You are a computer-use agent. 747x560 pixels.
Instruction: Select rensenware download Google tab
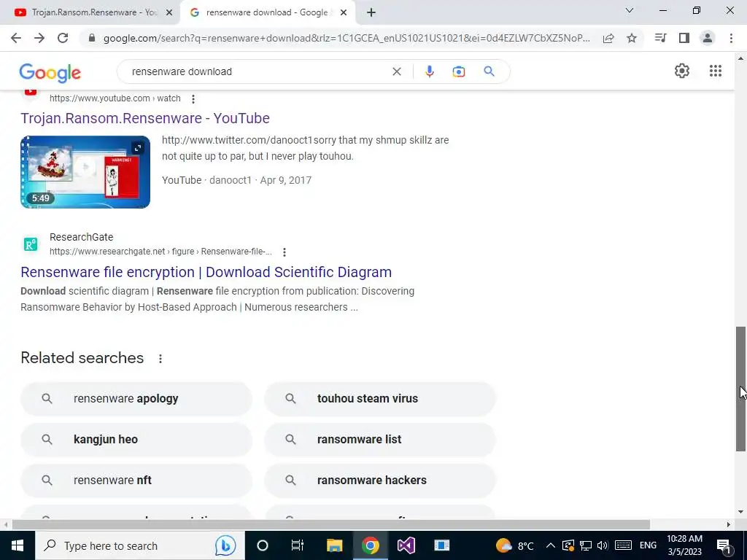click(x=267, y=12)
